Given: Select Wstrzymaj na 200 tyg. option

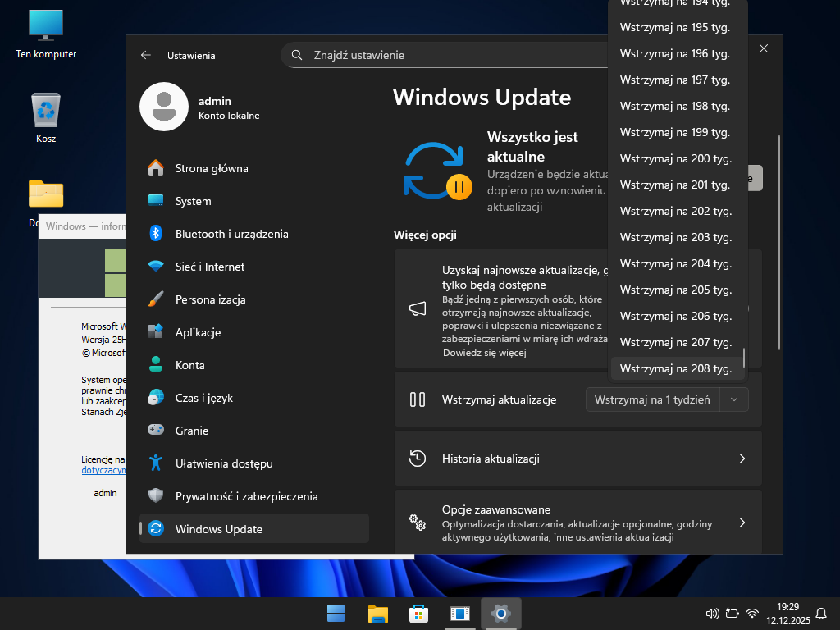Looking at the screenshot, I should point(675,158).
